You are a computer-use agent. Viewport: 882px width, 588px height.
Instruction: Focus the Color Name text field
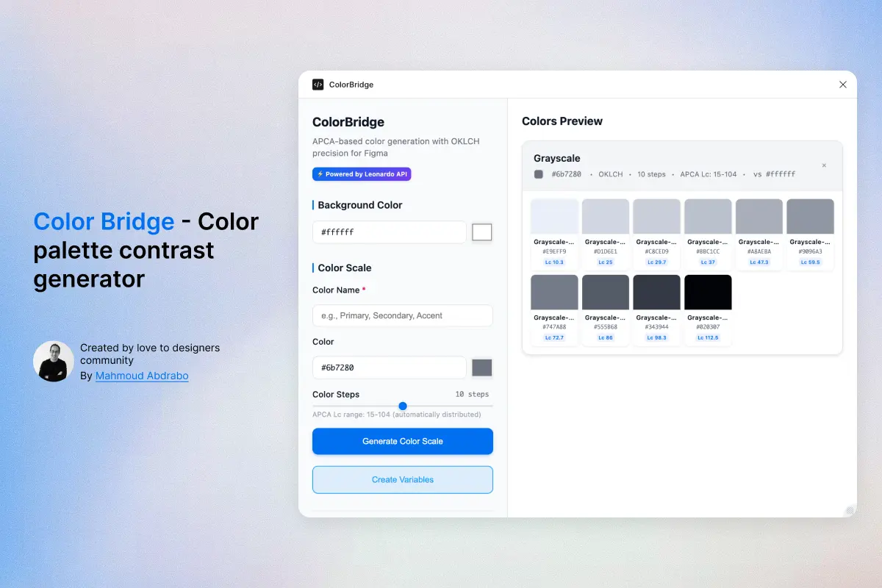(403, 315)
